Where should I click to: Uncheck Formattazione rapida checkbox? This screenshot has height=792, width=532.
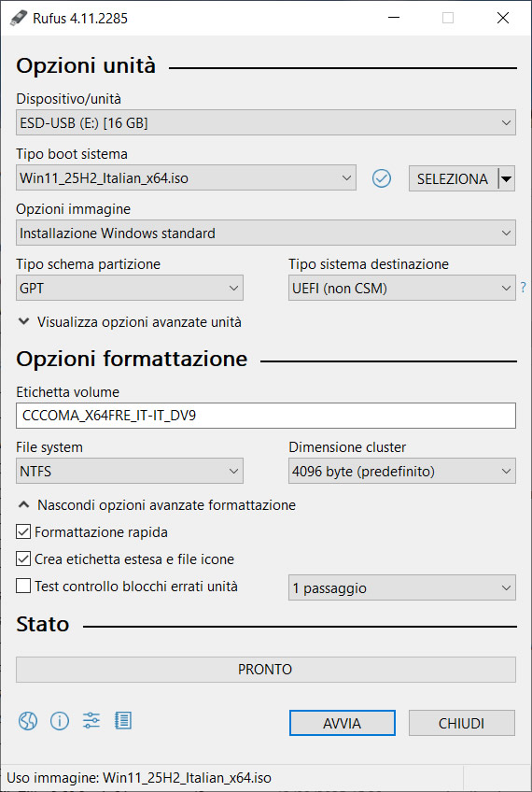(23, 531)
